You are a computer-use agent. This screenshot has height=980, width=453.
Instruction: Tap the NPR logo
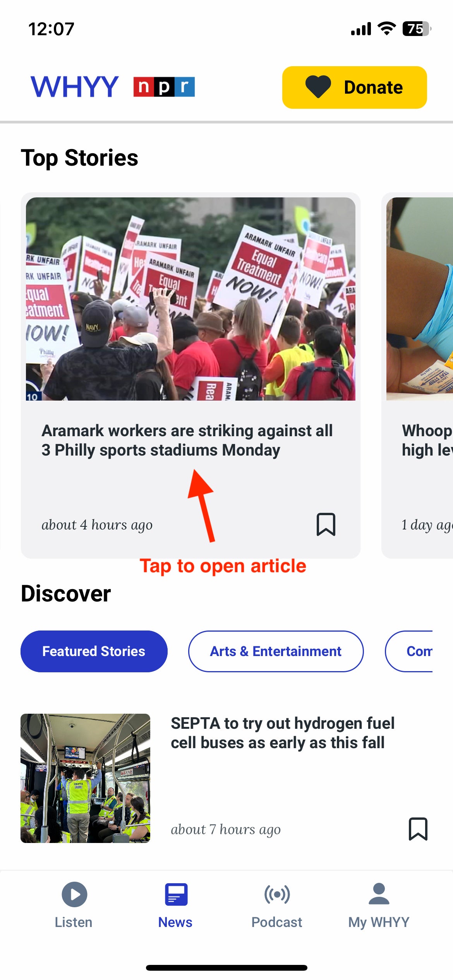[x=164, y=87]
